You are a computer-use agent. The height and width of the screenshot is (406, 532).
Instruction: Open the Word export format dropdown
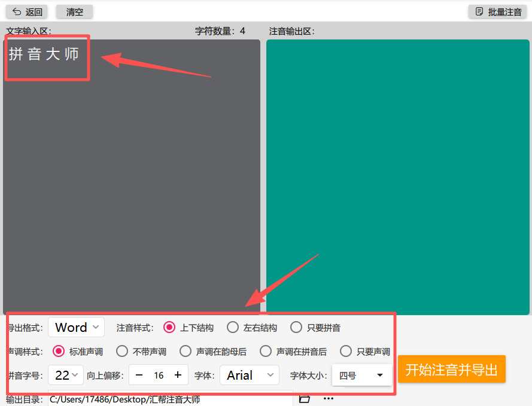click(x=76, y=327)
